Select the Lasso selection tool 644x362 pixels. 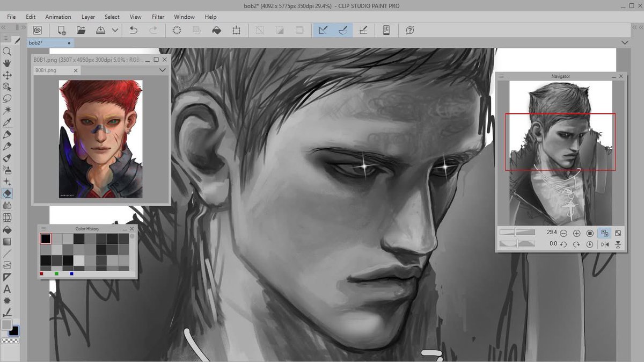click(x=7, y=98)
